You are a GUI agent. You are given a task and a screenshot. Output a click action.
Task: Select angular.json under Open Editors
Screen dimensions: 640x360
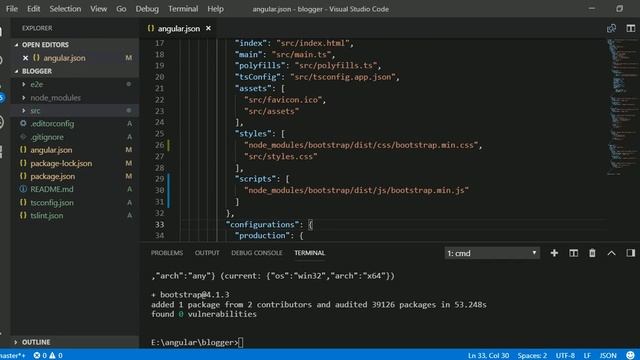click(76, 58)
